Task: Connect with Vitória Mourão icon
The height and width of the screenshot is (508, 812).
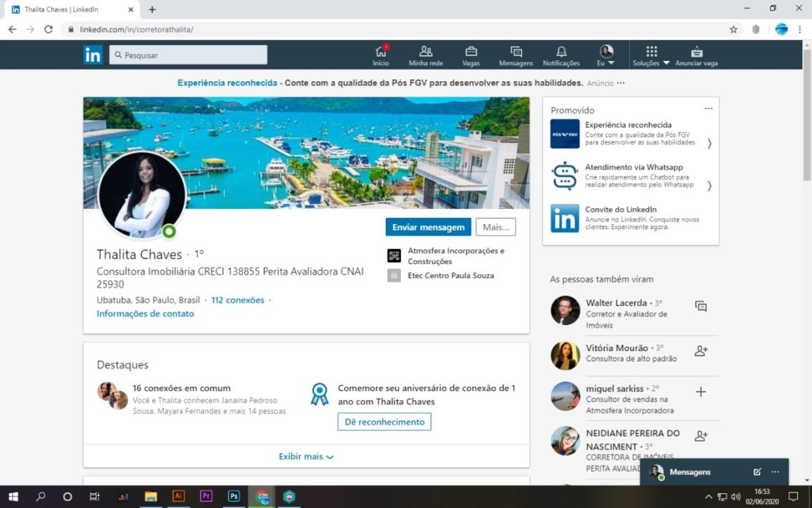Action: coord(701,351)
